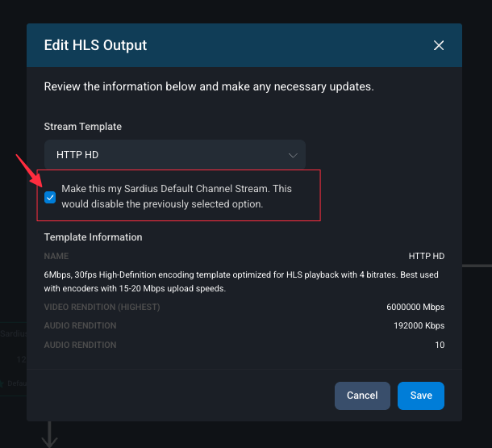492x448 pixels.
Task: Click the 'Review the information below' instruction text
Action: click(209, 86)
